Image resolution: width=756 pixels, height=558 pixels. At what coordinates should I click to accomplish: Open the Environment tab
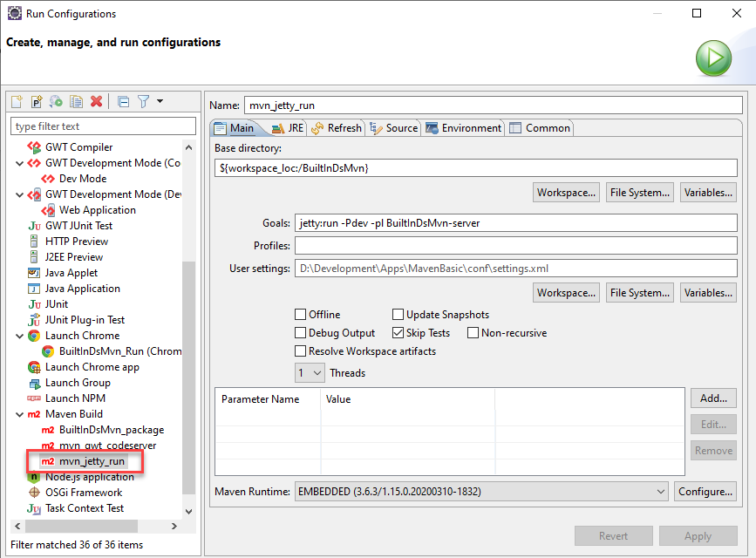coord(464,128)
